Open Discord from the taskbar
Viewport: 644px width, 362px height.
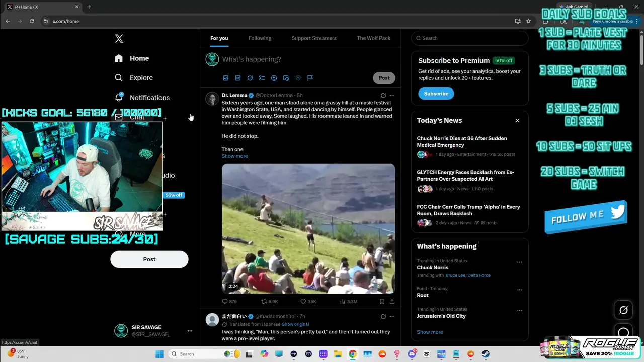tap(412, 354)
